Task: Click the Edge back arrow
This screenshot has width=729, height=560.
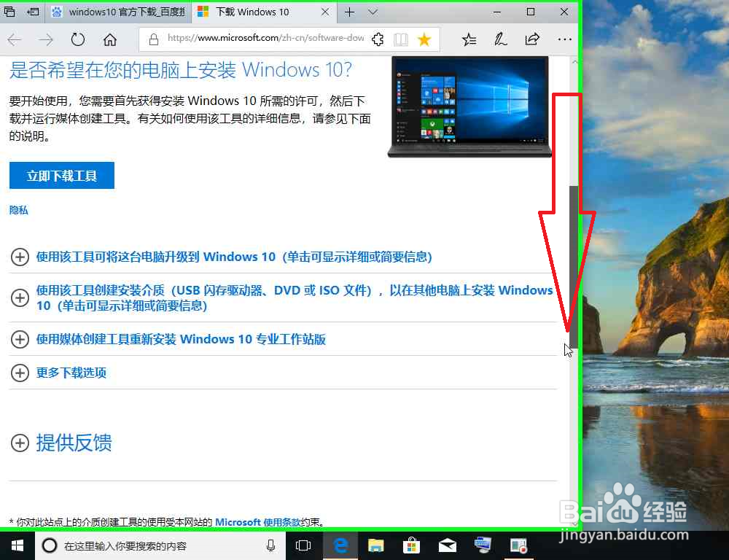Action: click(x=15, y=40)
